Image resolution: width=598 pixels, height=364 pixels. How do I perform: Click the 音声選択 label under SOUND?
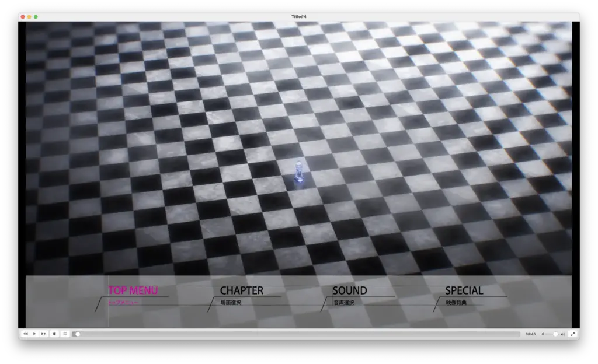343,303
